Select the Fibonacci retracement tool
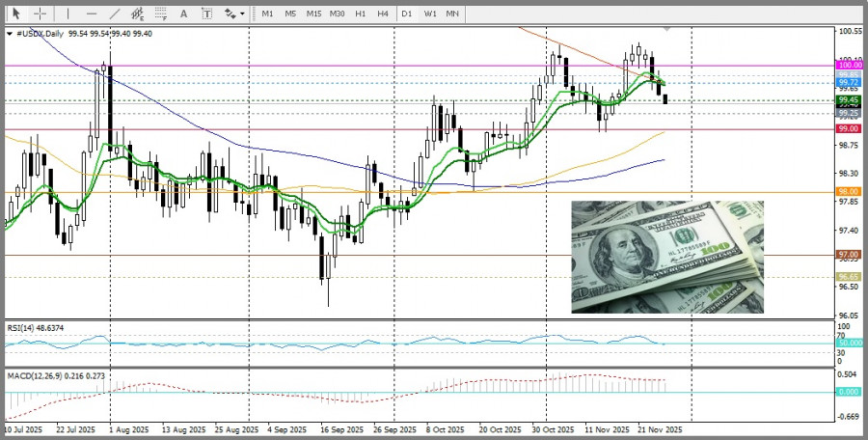 point(161,14)
